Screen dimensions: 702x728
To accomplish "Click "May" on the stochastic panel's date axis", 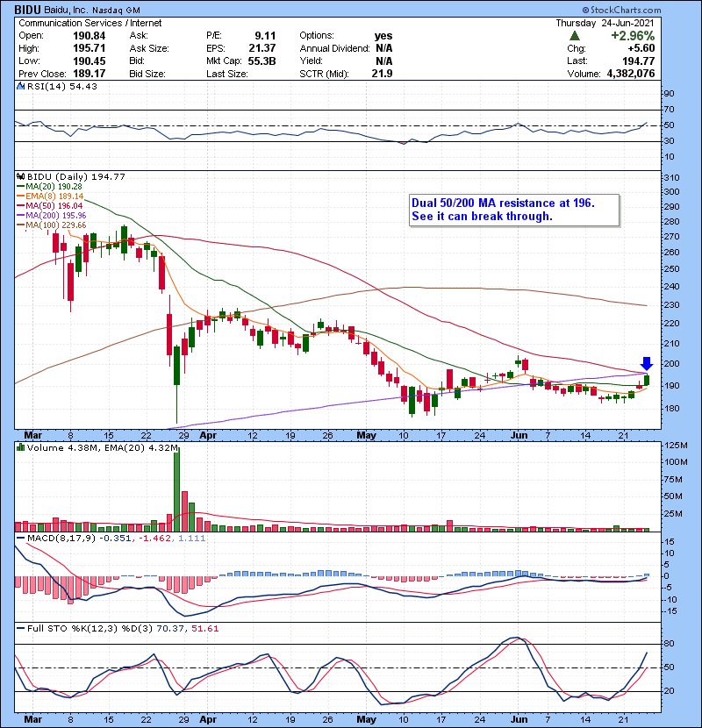I will [x=366, y=719].
